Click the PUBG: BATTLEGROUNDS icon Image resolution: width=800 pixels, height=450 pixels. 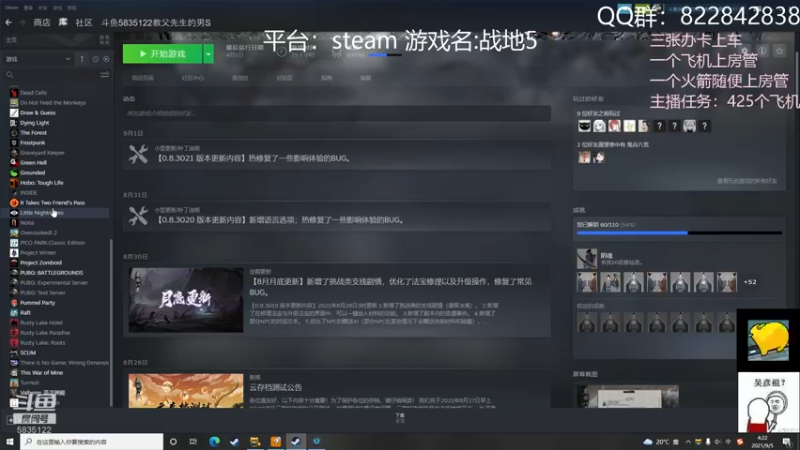(14, 273)
